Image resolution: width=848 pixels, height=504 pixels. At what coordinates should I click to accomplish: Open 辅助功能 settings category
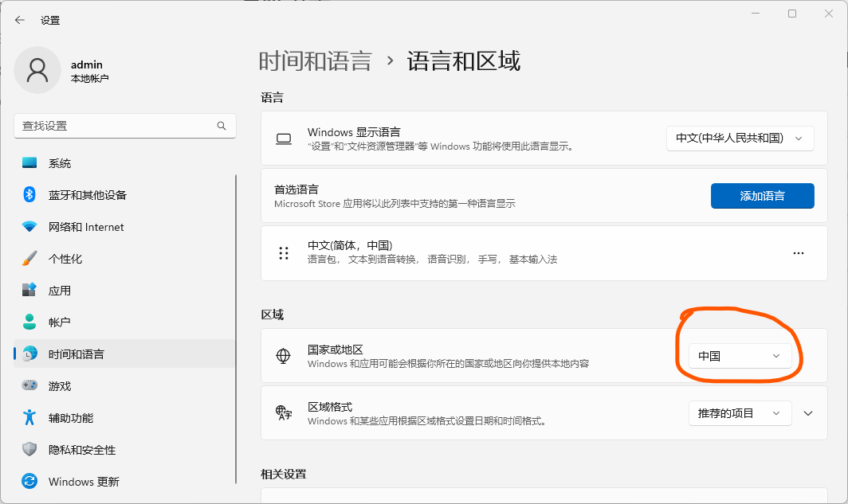click(x=124, y=417)
